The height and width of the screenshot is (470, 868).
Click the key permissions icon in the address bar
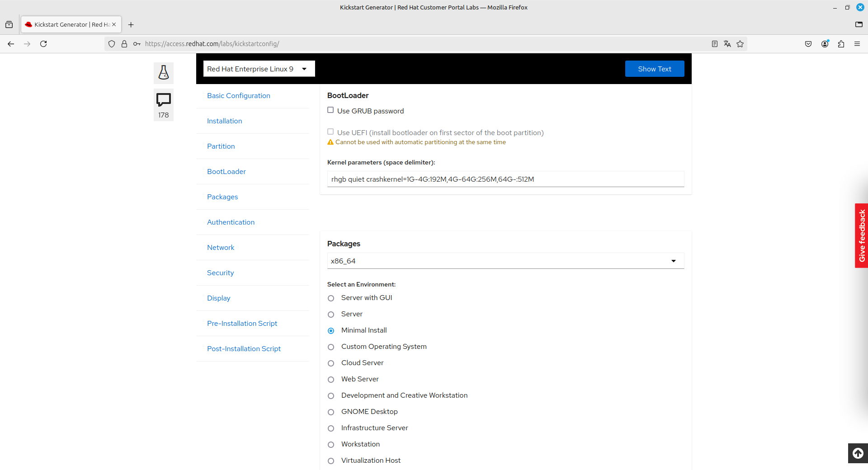[x=137, y=44]
